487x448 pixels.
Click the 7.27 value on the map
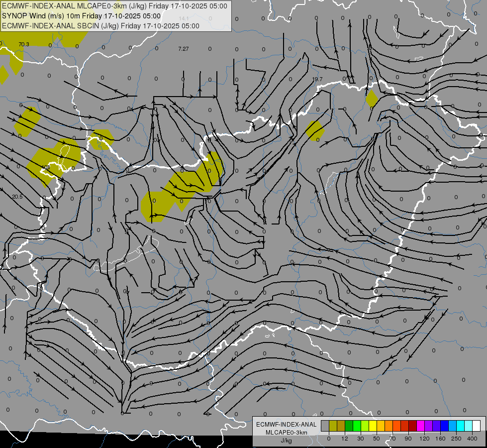coord(183,49)
